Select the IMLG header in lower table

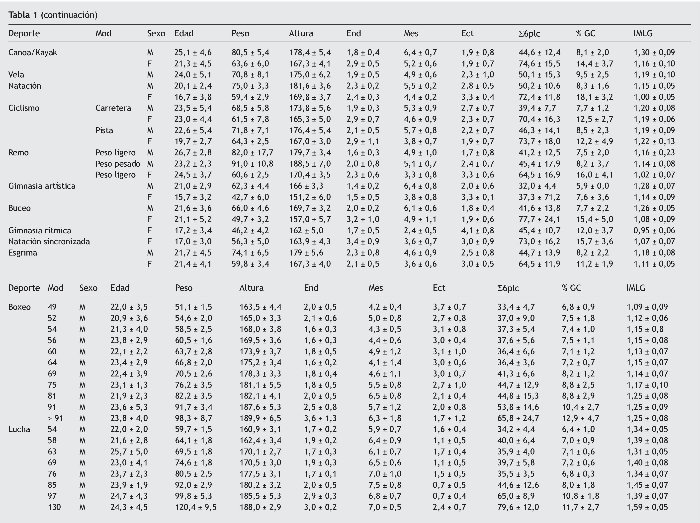tap(637, 286)
